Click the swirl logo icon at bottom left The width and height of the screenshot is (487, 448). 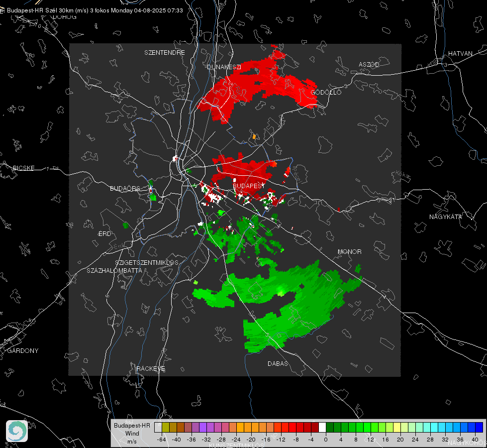pos(17,431)
